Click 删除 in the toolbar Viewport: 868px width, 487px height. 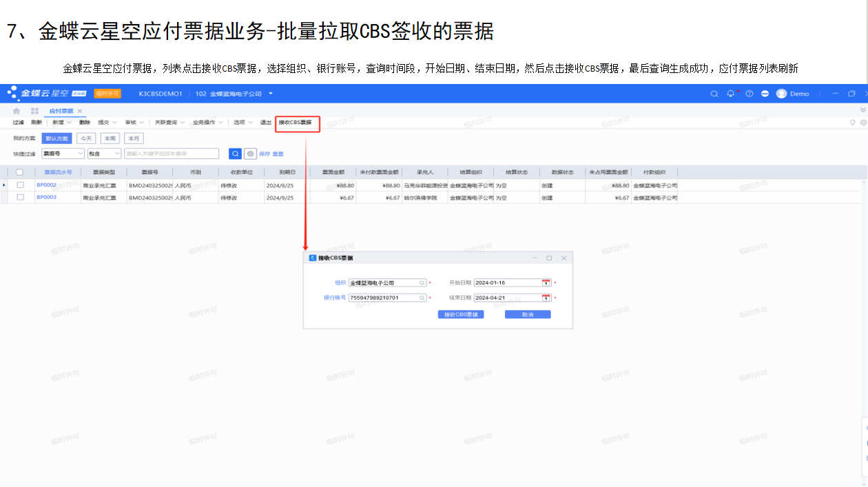tap(85, 122)
